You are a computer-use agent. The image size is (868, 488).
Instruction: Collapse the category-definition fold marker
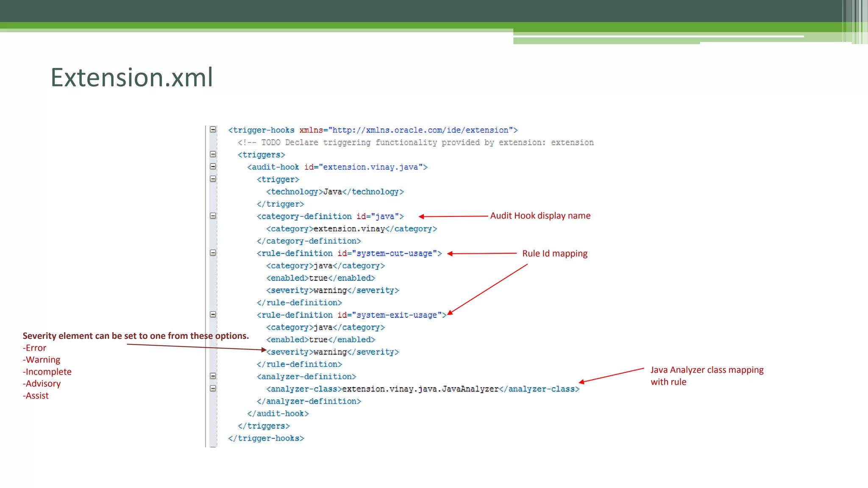[213, 216]
